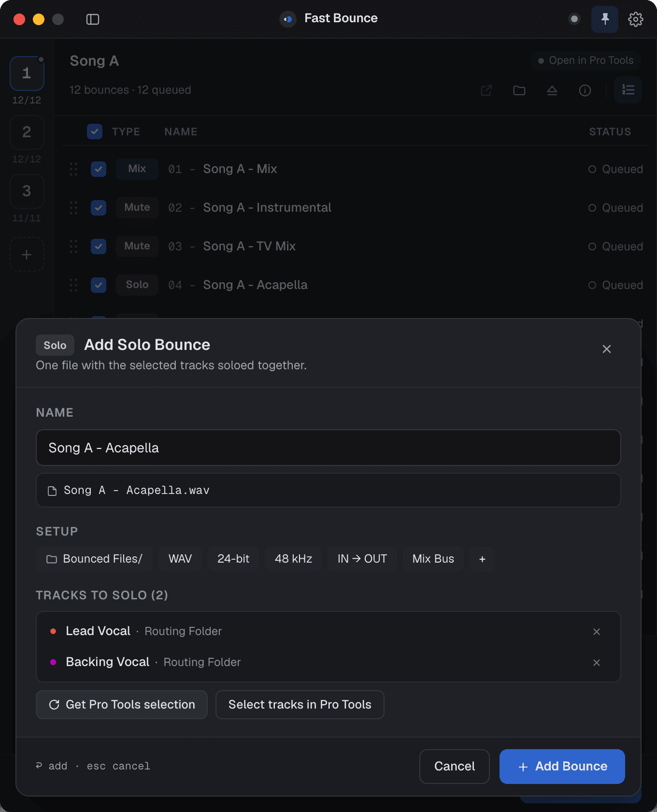Click Get Pro Tools selection button
The height and width of the screenshot is (812, 657).
[122, 705]
